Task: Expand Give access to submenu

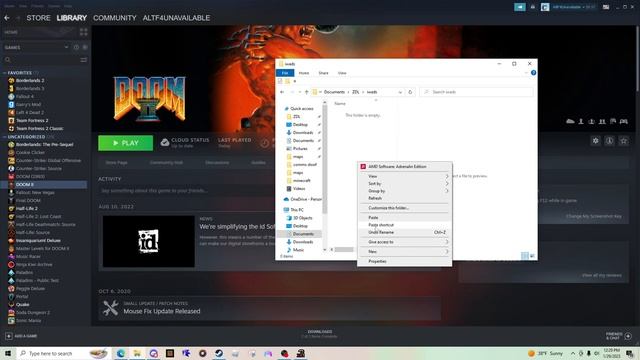Action: (x=404, y=242)
